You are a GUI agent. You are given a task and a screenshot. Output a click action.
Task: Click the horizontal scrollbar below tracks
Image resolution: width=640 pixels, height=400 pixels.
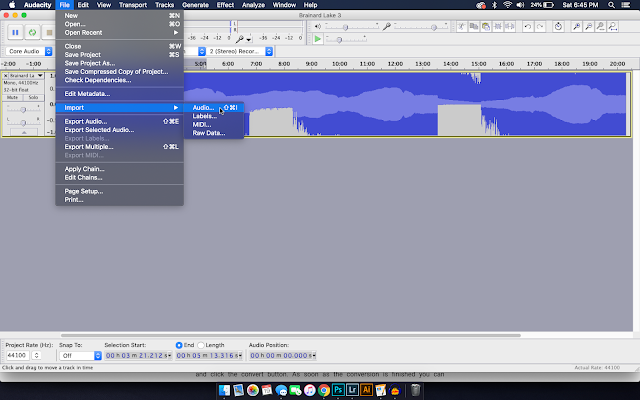coord(291,336)
